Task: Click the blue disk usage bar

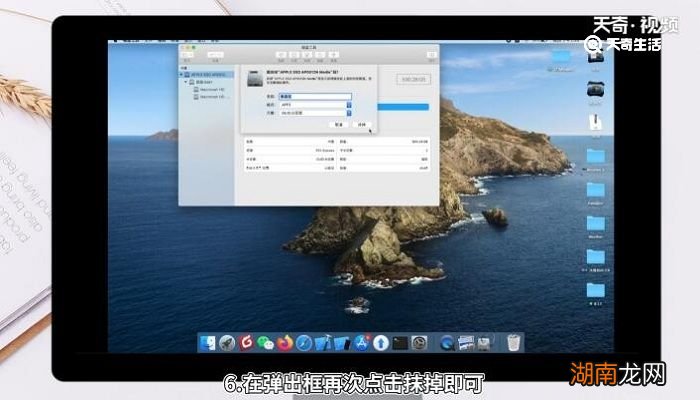Action: coord(403,107)
